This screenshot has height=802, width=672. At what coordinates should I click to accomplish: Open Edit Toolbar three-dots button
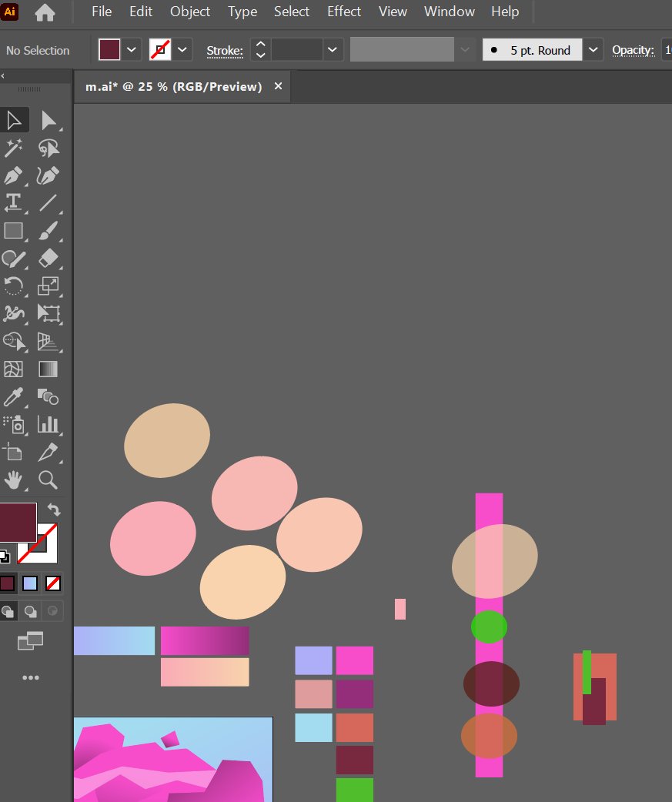tap(31, 678)
